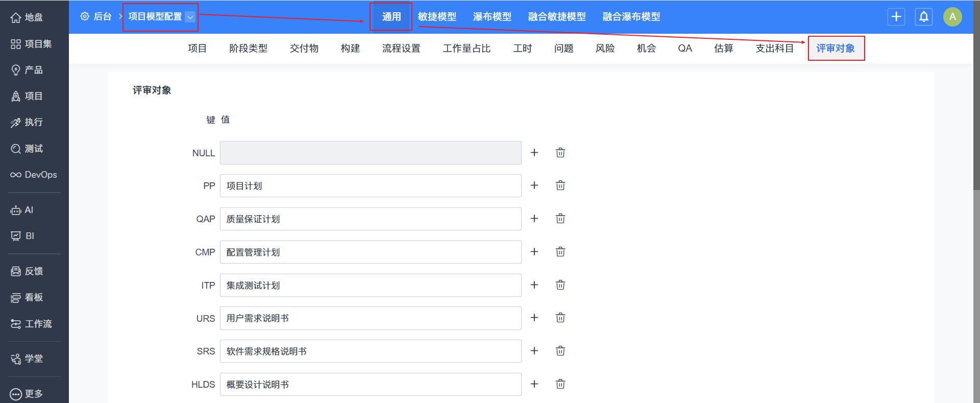Viewport: 980px width, 403px height.
Task: Open the 交付物 sub-tab
Action: point(304,49)
